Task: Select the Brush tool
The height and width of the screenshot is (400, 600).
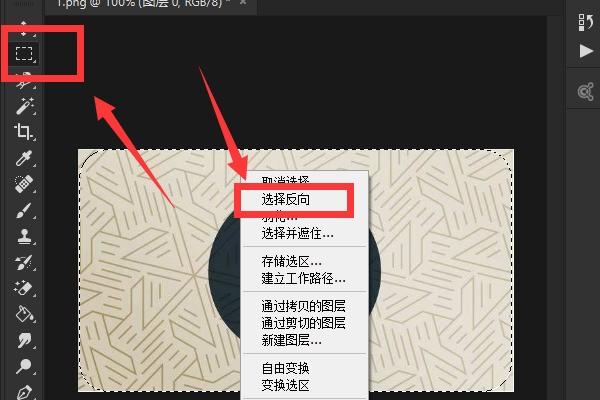Action: (x=24, y=210)
